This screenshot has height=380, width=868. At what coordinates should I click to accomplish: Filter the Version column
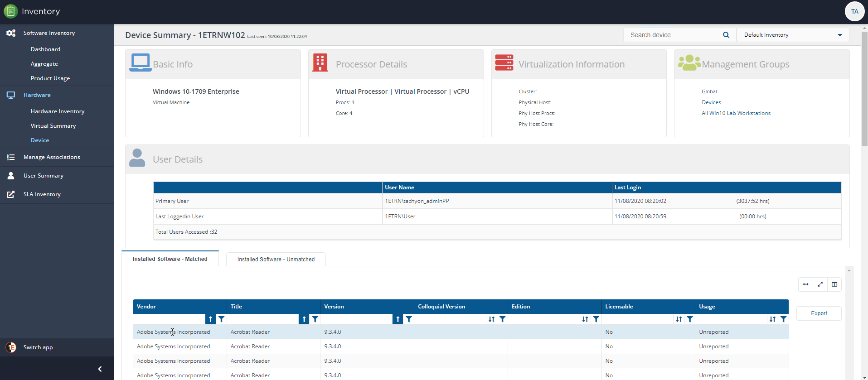[x=409, y=319]
